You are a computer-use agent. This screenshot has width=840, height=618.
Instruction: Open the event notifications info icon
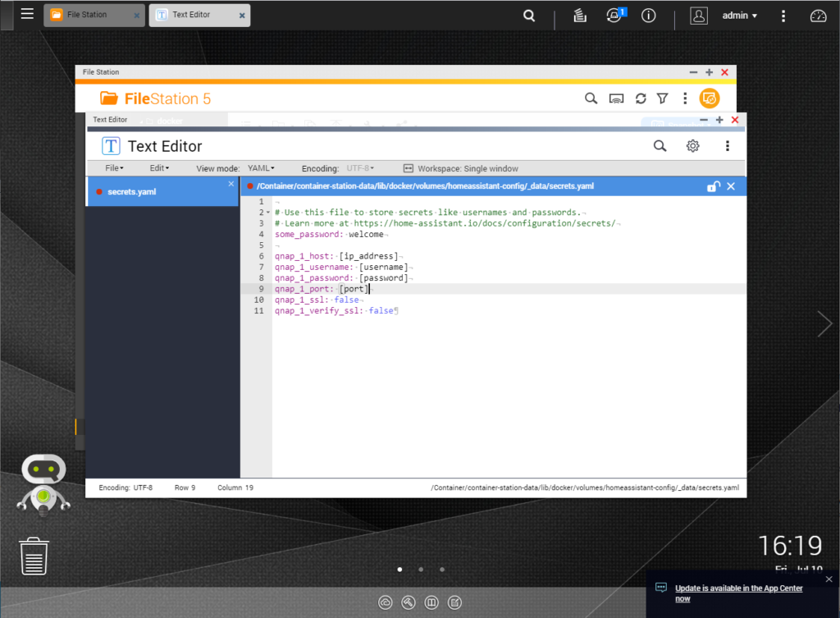click(x=648, y=16)
